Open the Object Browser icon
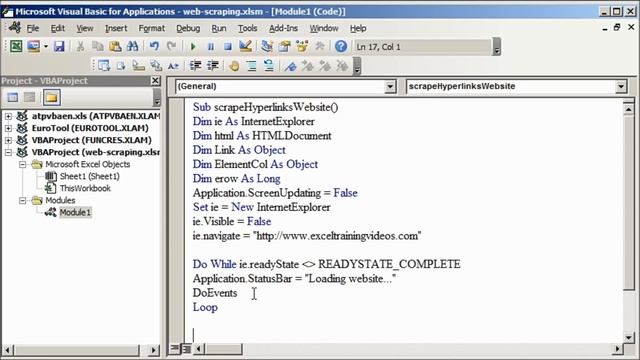This screenshot has height=360, width=640. pyautogui.click(x=302, y=47)
